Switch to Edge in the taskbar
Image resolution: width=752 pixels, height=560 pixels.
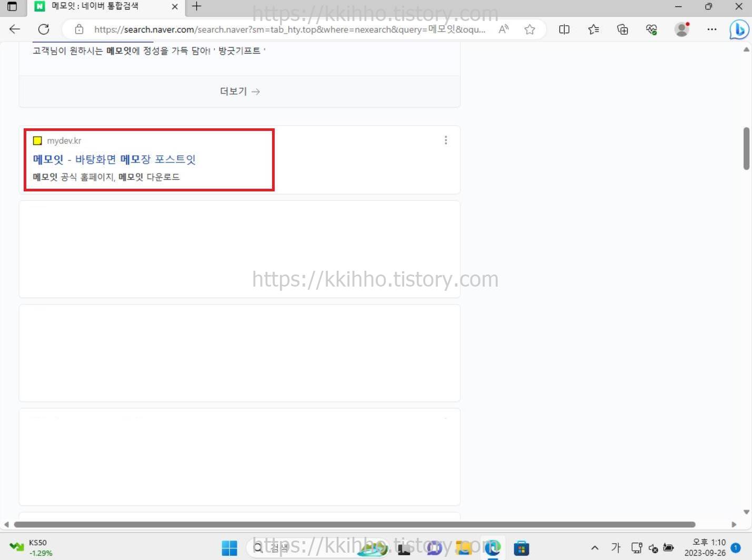pyautogui.click(x=493, y=548)
